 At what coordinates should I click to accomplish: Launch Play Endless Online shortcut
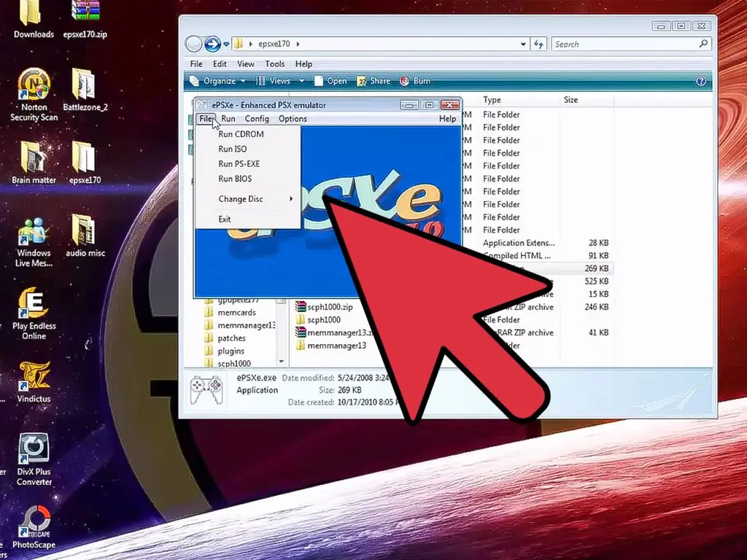[34, 314]
